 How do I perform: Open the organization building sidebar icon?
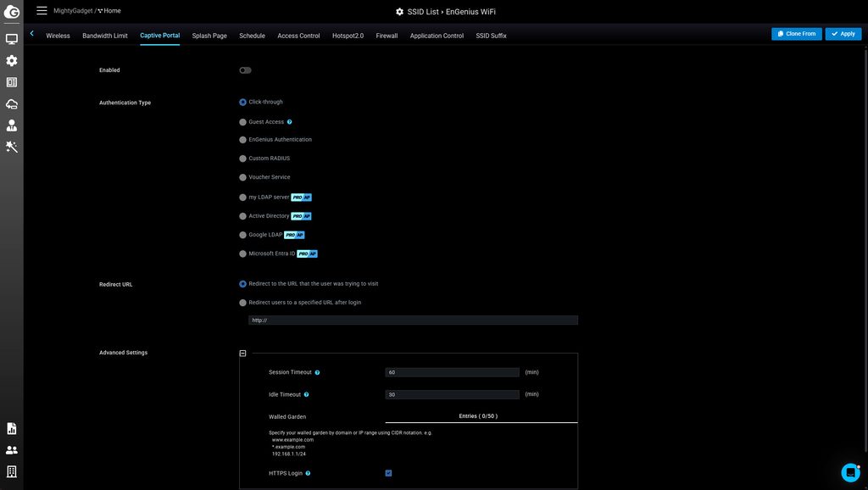pyautogui.click(x=12, y=471)
